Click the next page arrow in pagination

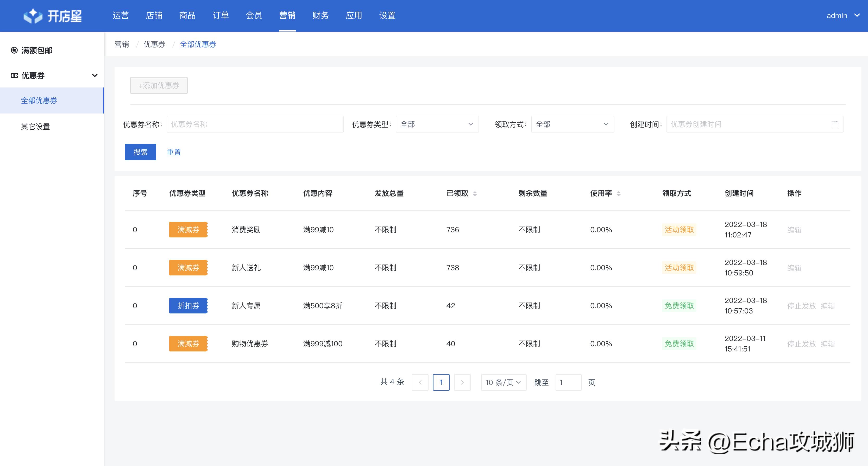tap(462, 382)
